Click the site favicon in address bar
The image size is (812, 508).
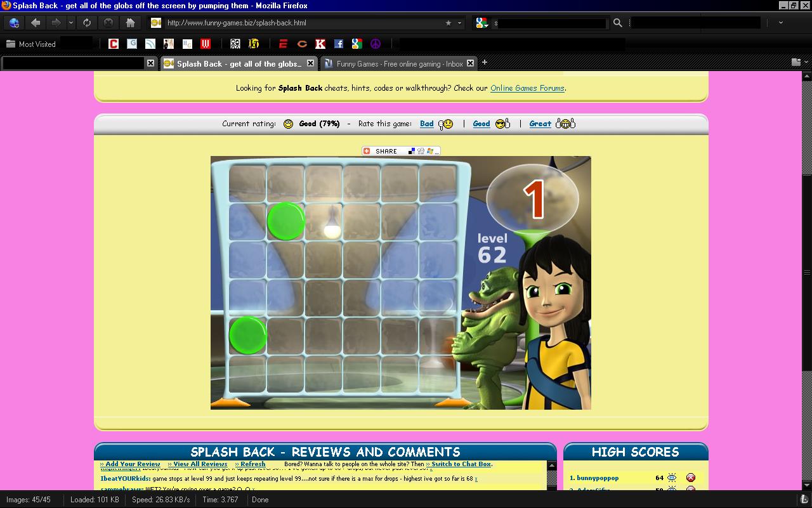pyautogui.click(x=156, y=23)
